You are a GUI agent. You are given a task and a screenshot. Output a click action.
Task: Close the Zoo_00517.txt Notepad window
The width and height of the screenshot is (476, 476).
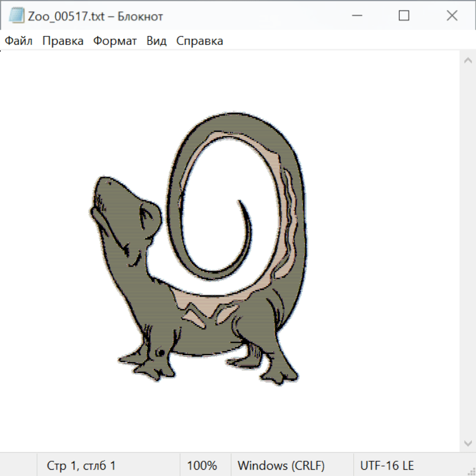click(452, 16)
